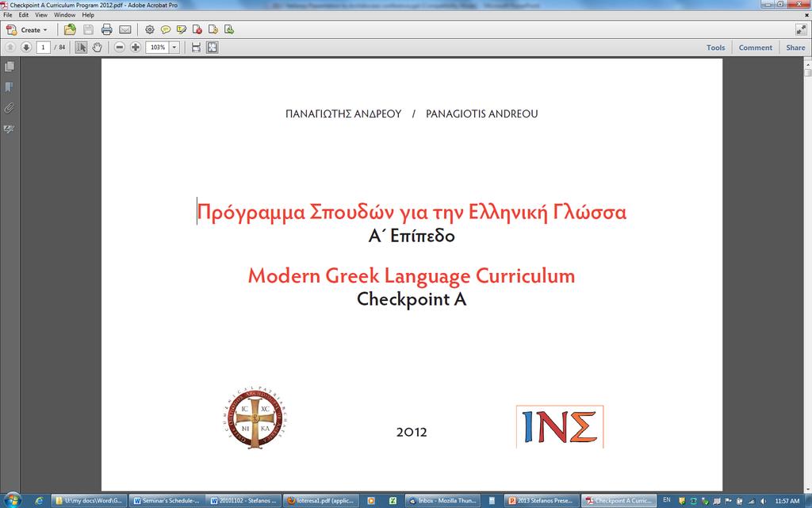
Task: Click the Save floppy disk icon
Action: point(89,30)
